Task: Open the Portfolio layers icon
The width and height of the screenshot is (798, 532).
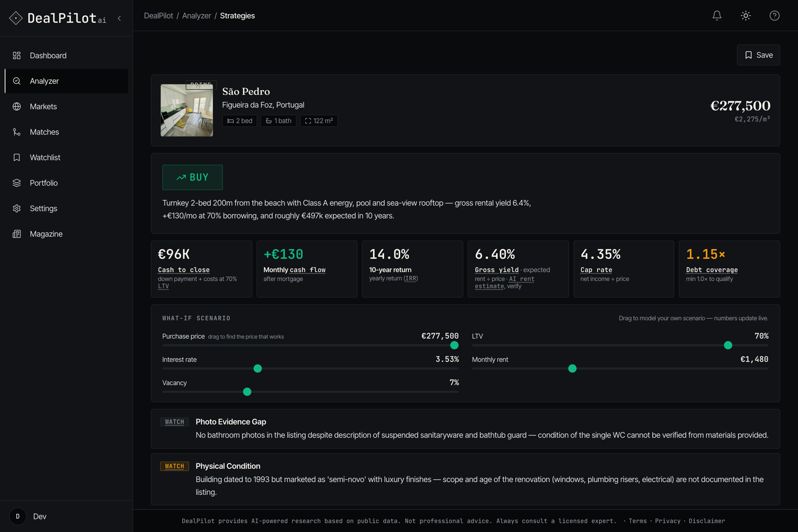Action: coord(17,183)
